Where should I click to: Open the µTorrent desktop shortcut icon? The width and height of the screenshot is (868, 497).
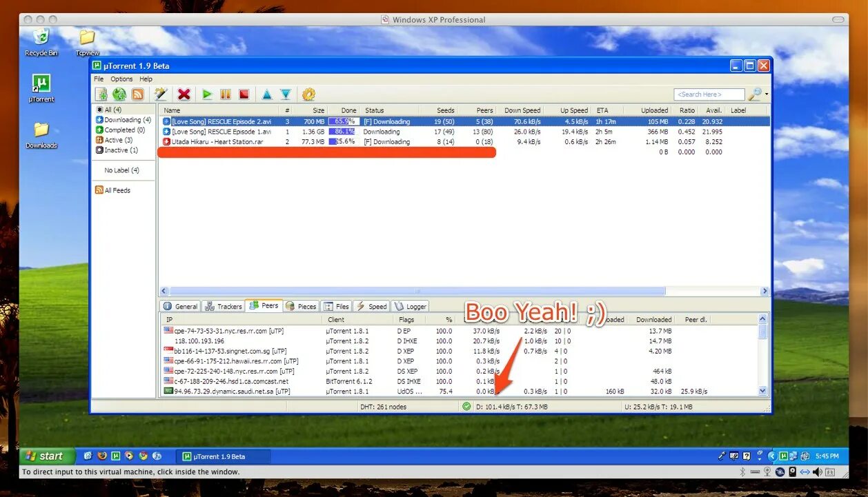tap(41, 88)
